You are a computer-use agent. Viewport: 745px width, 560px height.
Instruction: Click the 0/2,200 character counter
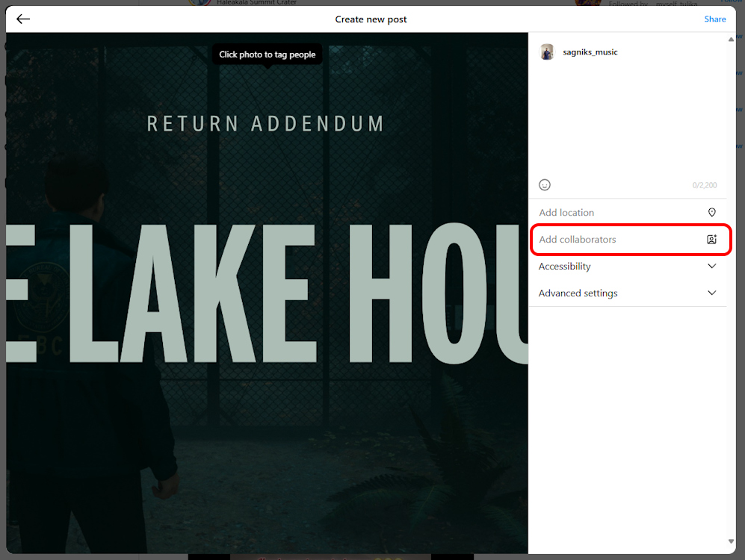(704, 185)
